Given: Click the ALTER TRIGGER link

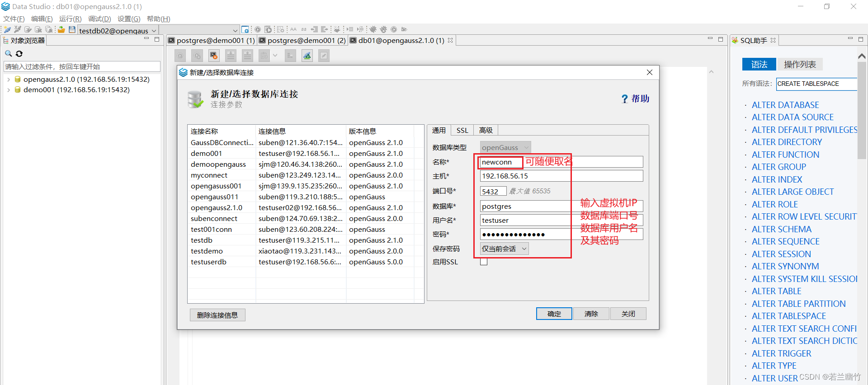Looking at the screenshot, I should [781, 353].
